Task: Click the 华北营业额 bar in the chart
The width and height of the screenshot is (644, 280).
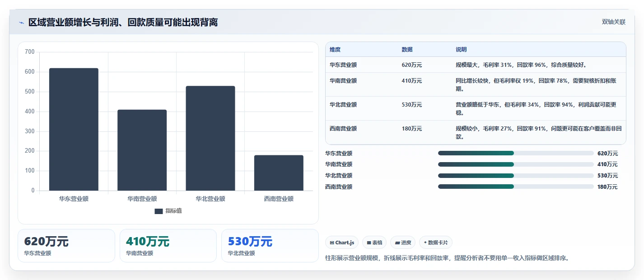Action: 210,138
